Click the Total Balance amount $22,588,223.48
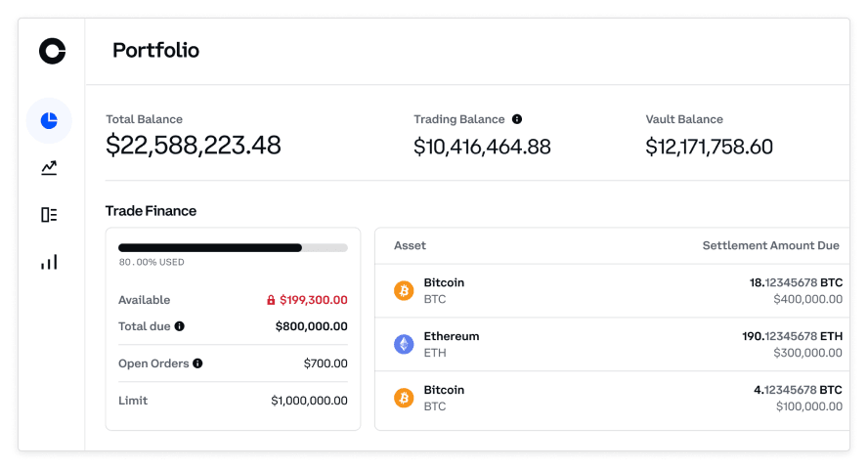 194,147
